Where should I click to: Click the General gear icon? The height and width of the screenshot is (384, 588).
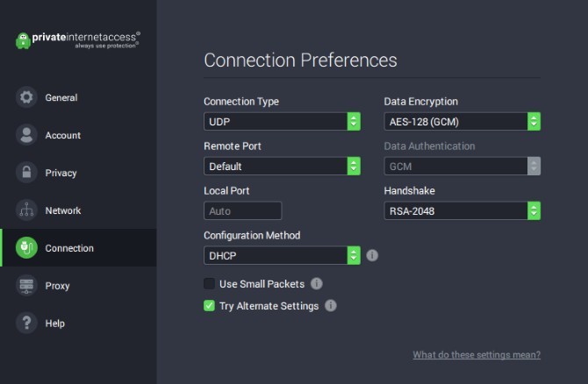(26, 97)
